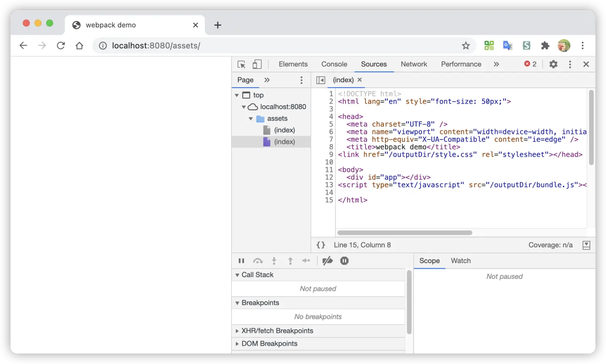Show the error count badge details
Viewport: 606px width, 364px height.
pos(530,64)
